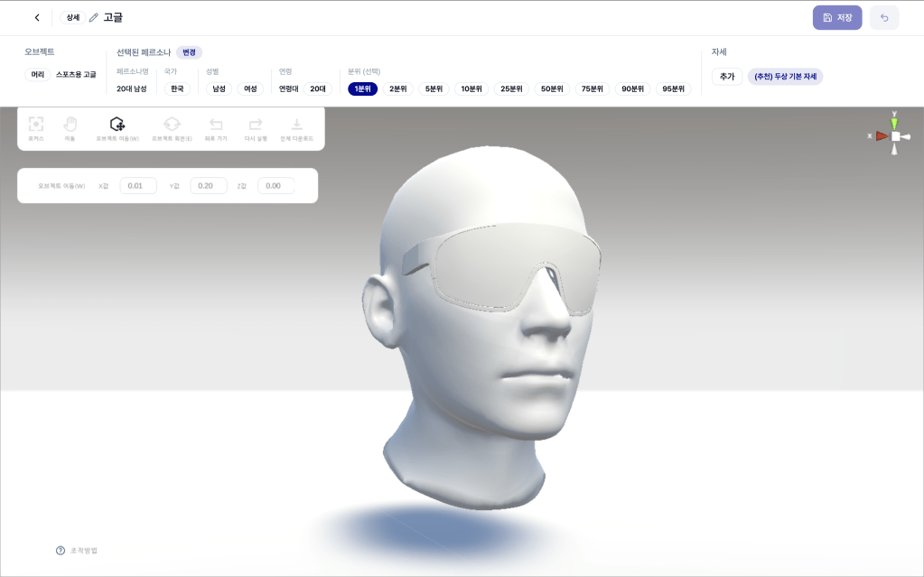Select the Object Move (W) tool

click(x=117, y=127)
